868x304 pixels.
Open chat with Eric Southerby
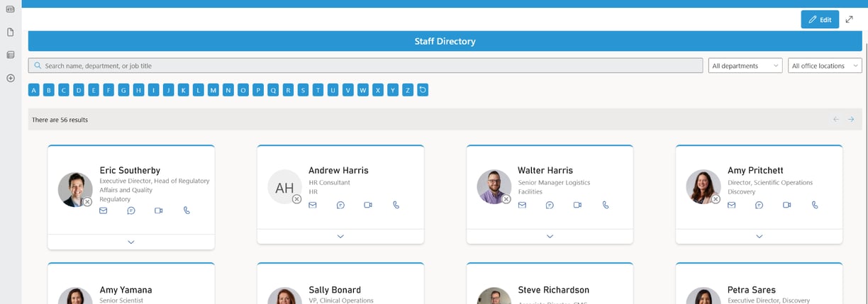tap(131, 210)
